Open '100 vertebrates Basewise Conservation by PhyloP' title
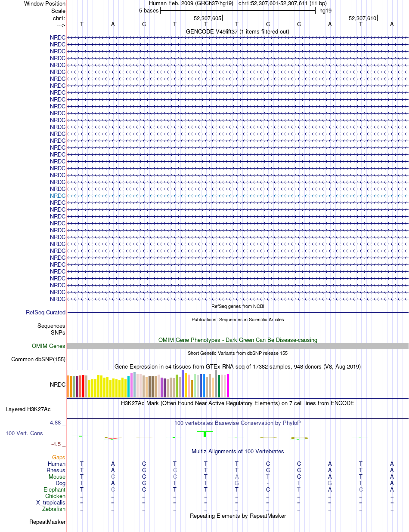Image resolution: width=409 pixels, height=532 pixels. pyautogui.click(x=238, y=423)
